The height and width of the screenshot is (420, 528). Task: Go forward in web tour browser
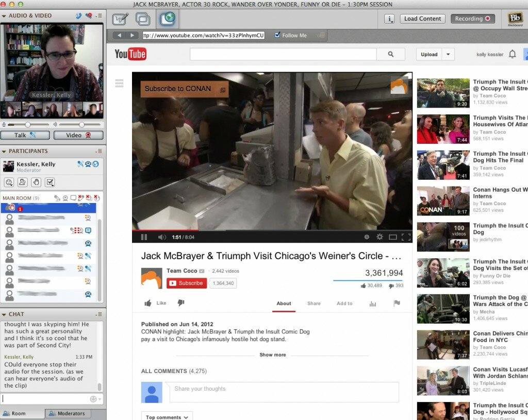(132, 35)
